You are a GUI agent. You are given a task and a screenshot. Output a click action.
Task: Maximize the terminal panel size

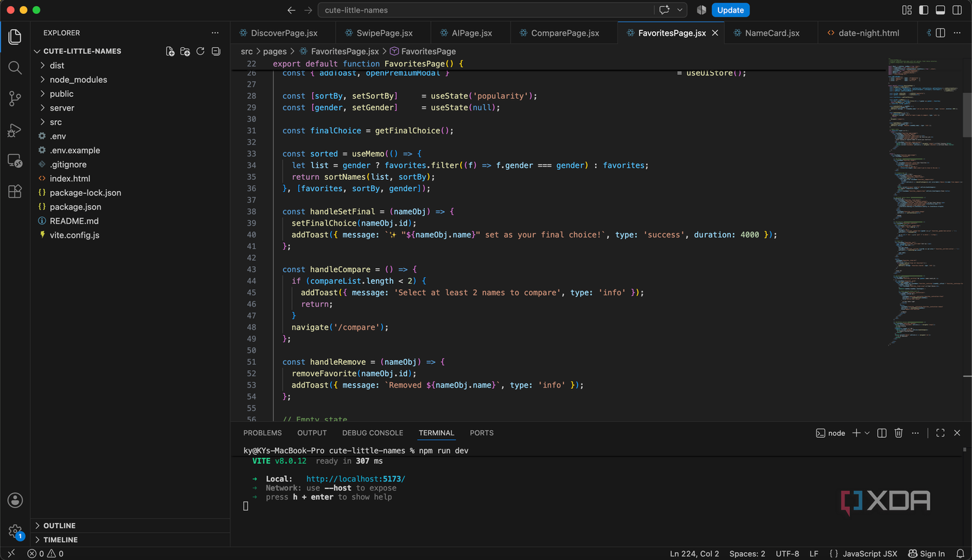pyautogui.click(x=940, y=433)
